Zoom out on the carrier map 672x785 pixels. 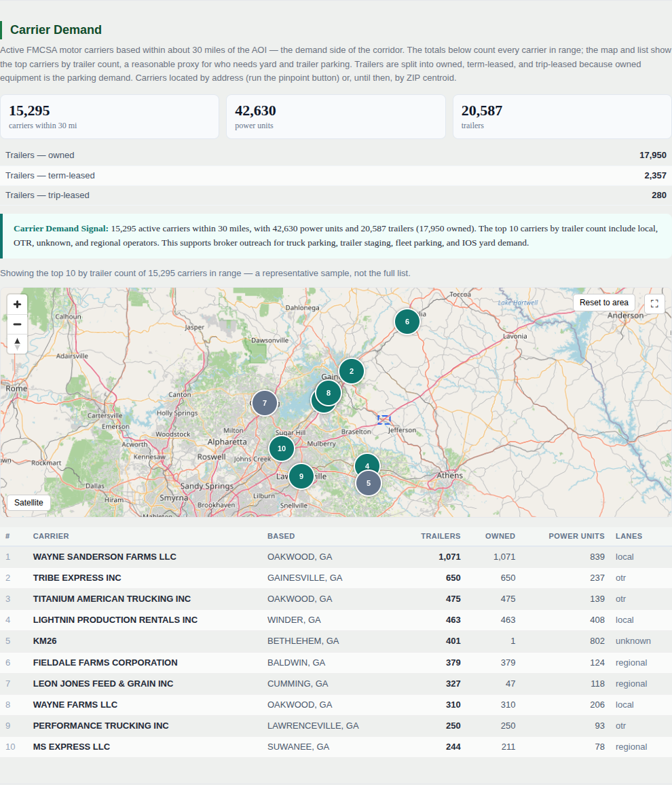(17, 324)
